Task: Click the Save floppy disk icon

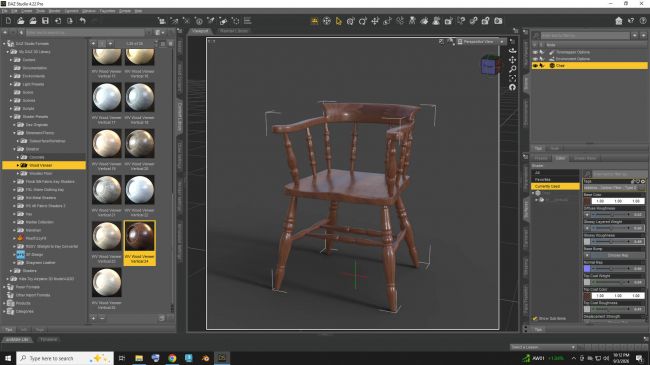Action: click(45, 21)
